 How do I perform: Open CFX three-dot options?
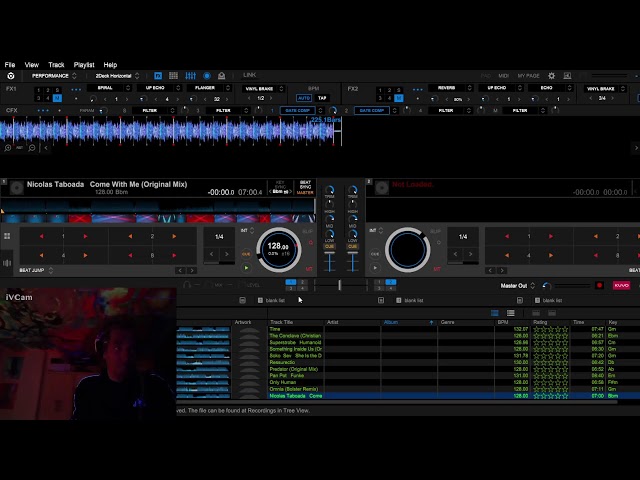[43, 111]
